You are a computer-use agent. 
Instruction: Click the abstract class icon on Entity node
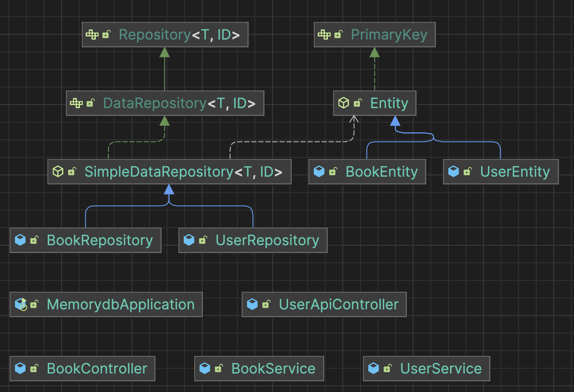(343, 103)
